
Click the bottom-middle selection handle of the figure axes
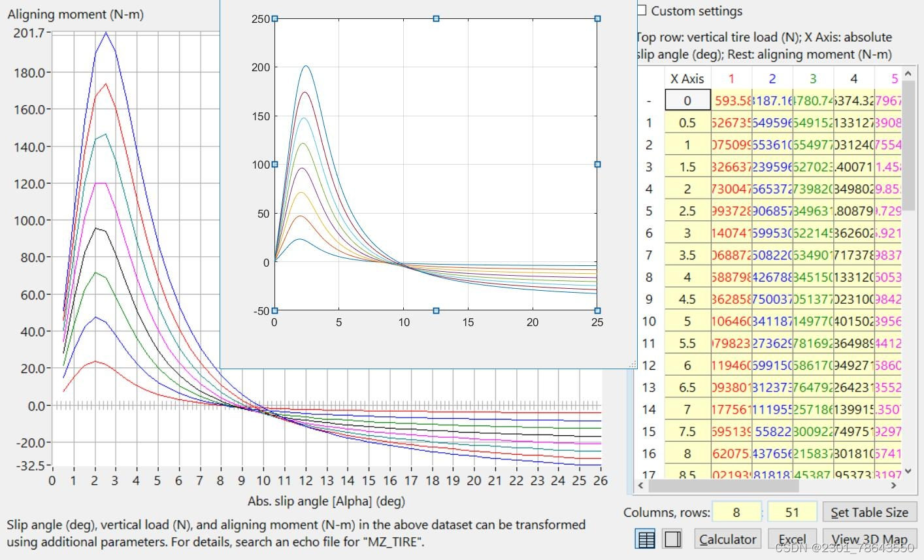pos(436,311)
